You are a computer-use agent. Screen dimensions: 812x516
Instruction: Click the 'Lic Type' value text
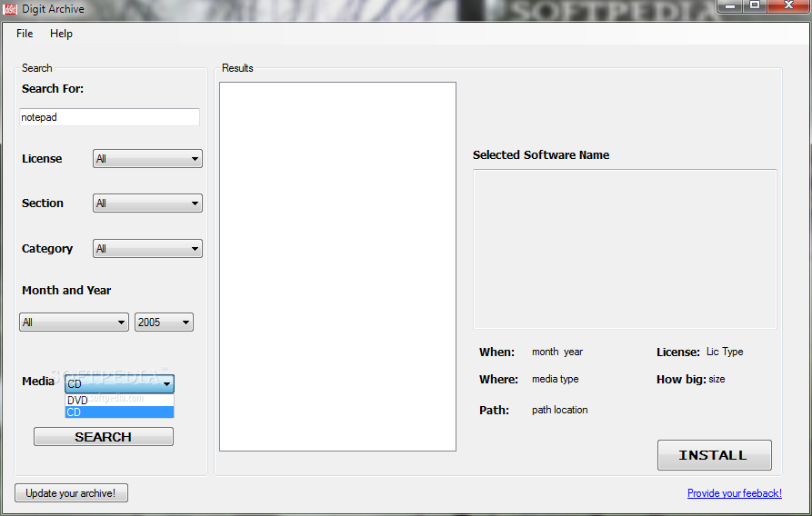[725, 352]
